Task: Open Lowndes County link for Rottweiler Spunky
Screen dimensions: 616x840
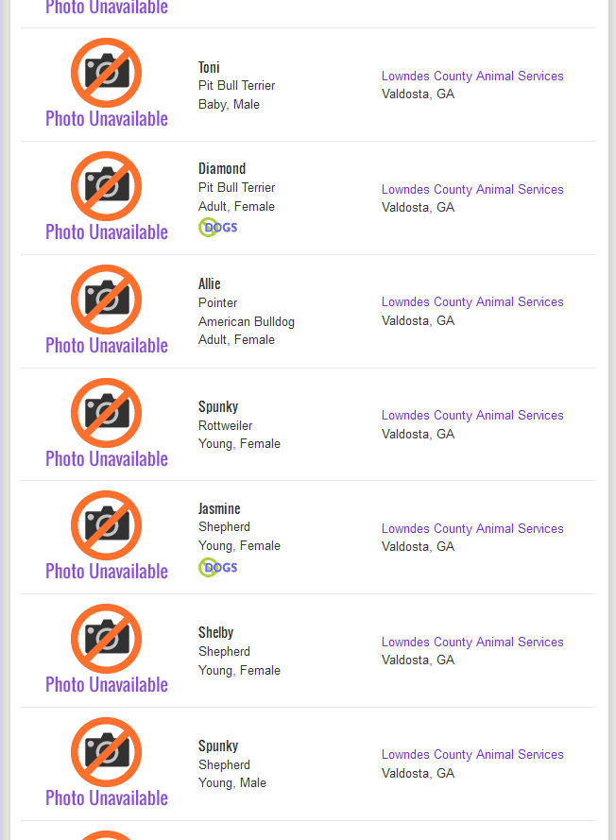Action: [x=472, y=416]
